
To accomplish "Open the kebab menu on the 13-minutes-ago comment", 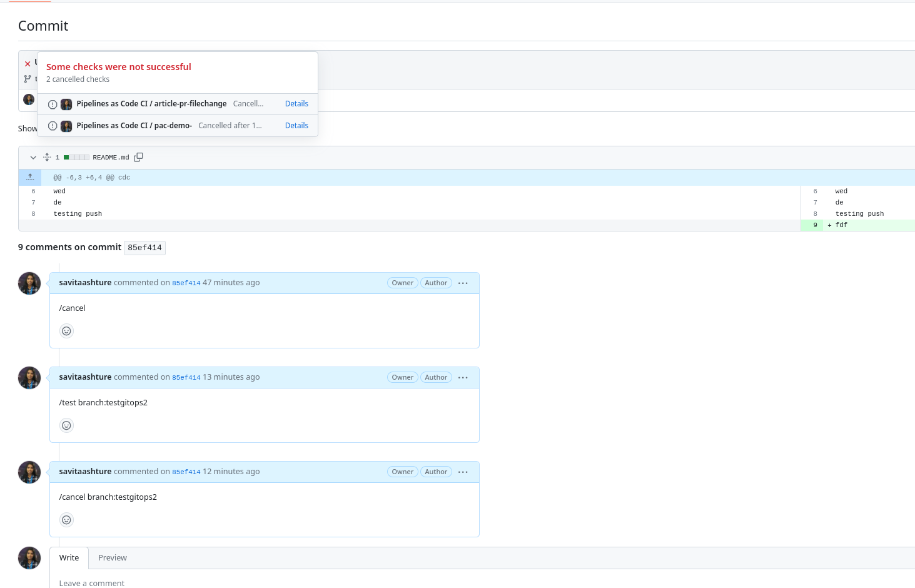I will click(463, 377).
